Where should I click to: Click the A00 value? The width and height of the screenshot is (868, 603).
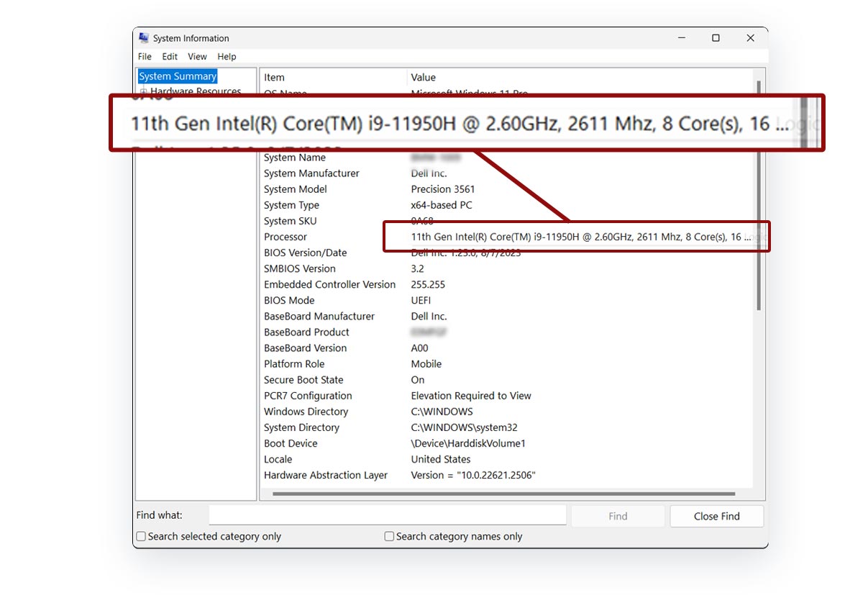coord(419,348)
